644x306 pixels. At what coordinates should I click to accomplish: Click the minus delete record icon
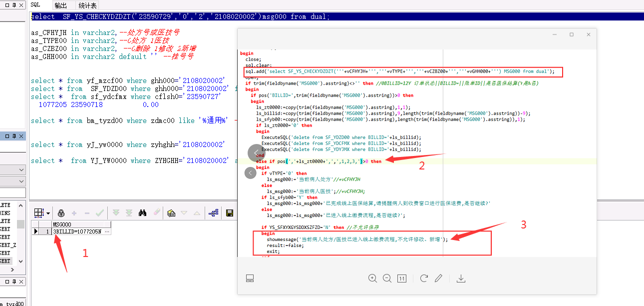pyautogui.click(x=87, y=213)
